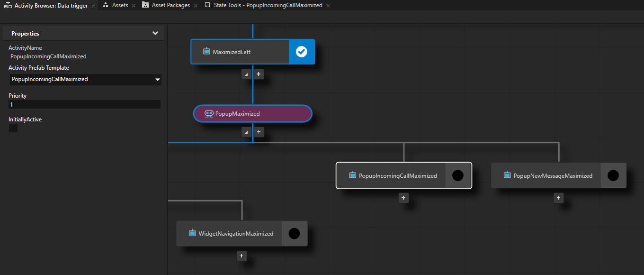
Task: Add child under PopupIncomingCallMaximized node
Action: [x=403, y=198]
